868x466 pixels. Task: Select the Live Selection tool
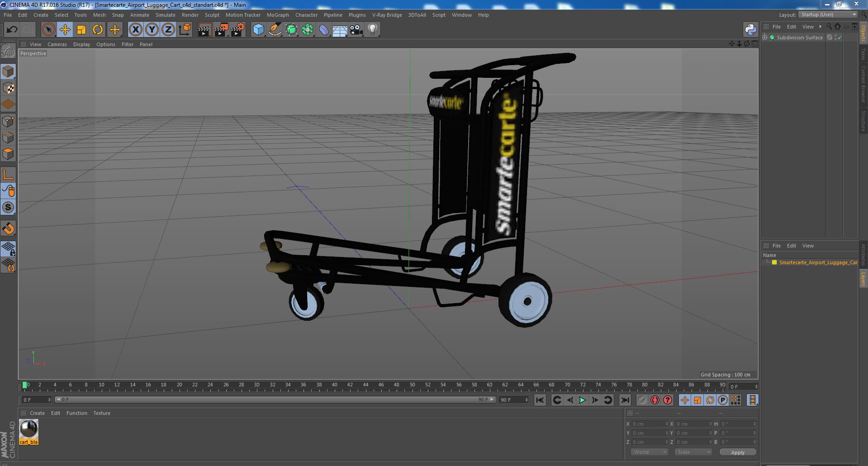[x=48, y=30]
